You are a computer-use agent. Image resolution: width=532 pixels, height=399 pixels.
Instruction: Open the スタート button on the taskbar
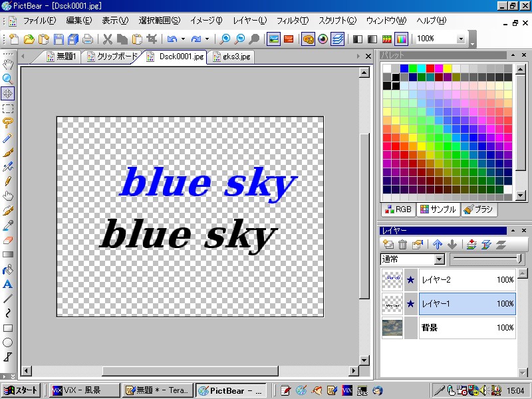pyautogui.click(x=21, y=390)
